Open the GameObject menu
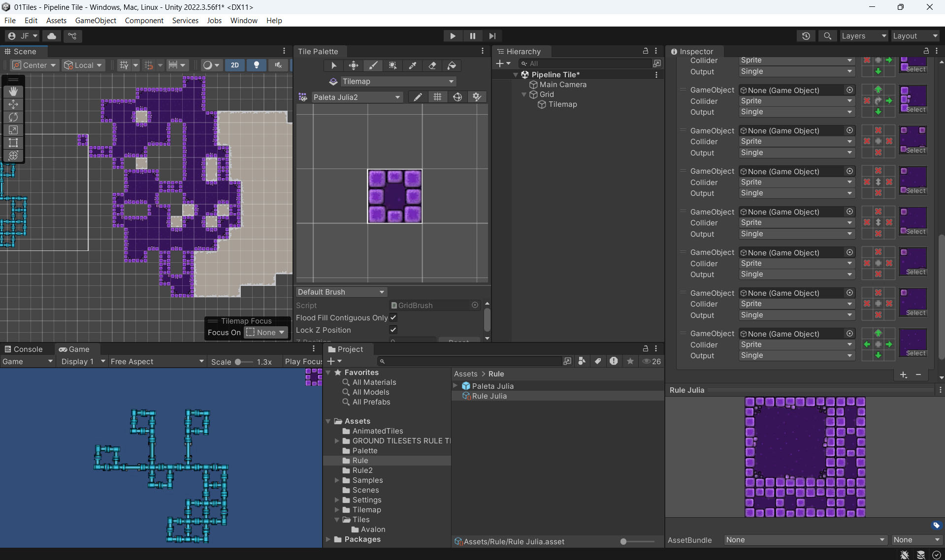Screen dimensions: 945x560 pyautogui.click(x=96, y=20)
